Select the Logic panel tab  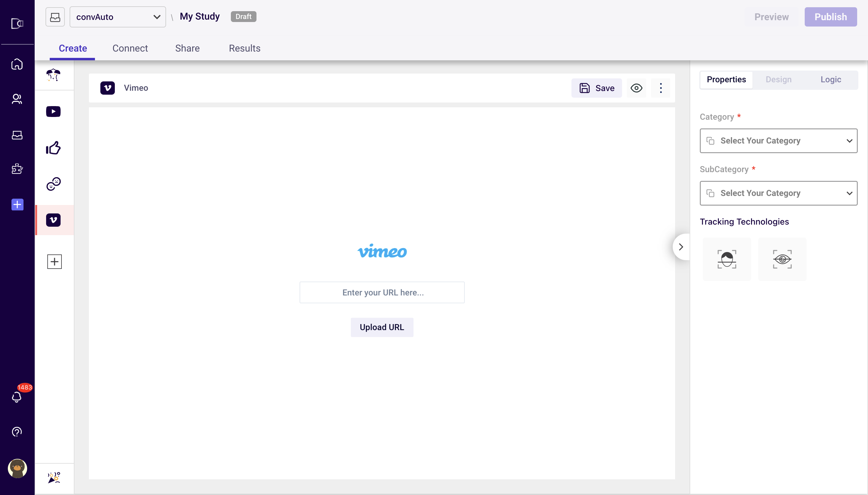tap(831, 80)
